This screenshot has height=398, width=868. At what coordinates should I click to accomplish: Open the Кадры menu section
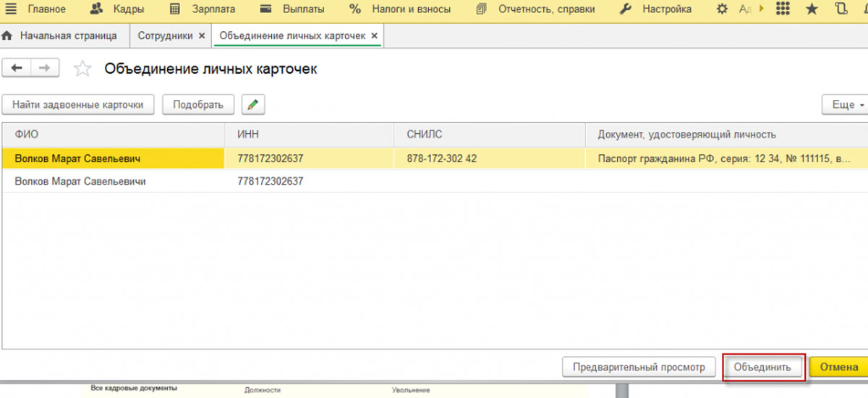pyautogui.click(x=116, y=9)
